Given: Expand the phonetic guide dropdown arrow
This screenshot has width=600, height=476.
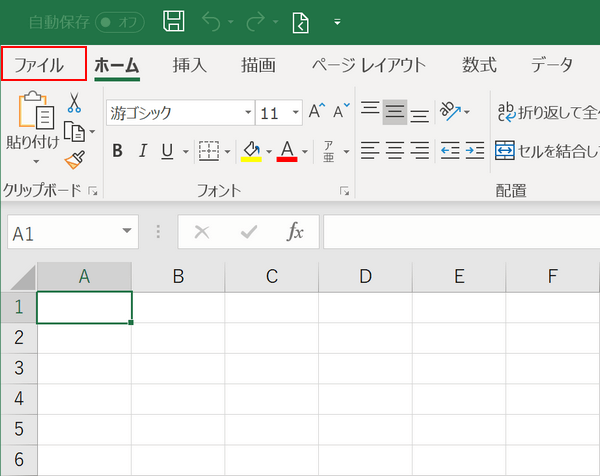Looking at the screenshot, I should coord(346,152).
